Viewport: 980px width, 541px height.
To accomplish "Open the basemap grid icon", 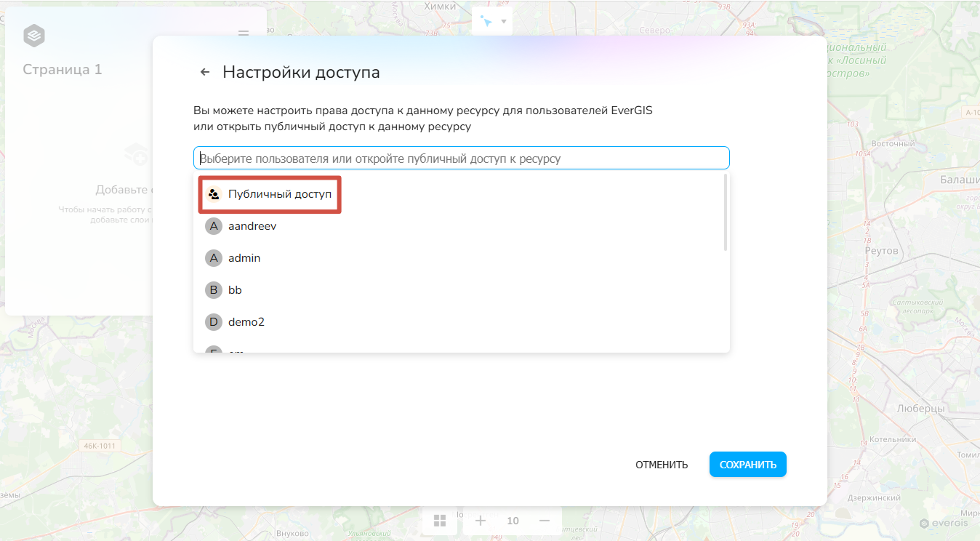I will [440, 521].
